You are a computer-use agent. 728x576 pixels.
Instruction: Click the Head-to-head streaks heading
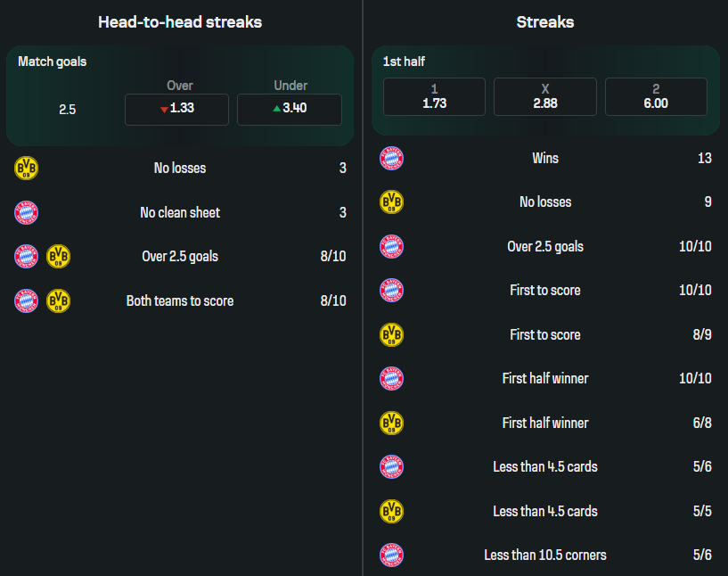point(180,22)
